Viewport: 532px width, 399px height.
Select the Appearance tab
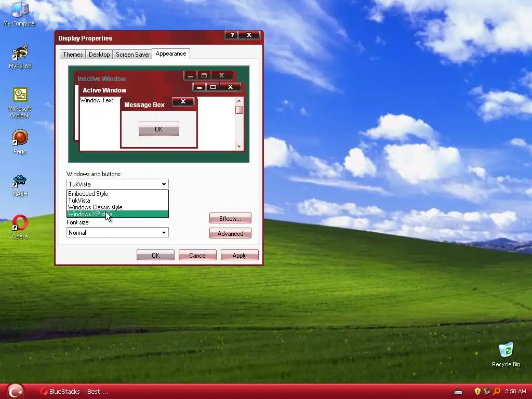click(x=170, y=54)
